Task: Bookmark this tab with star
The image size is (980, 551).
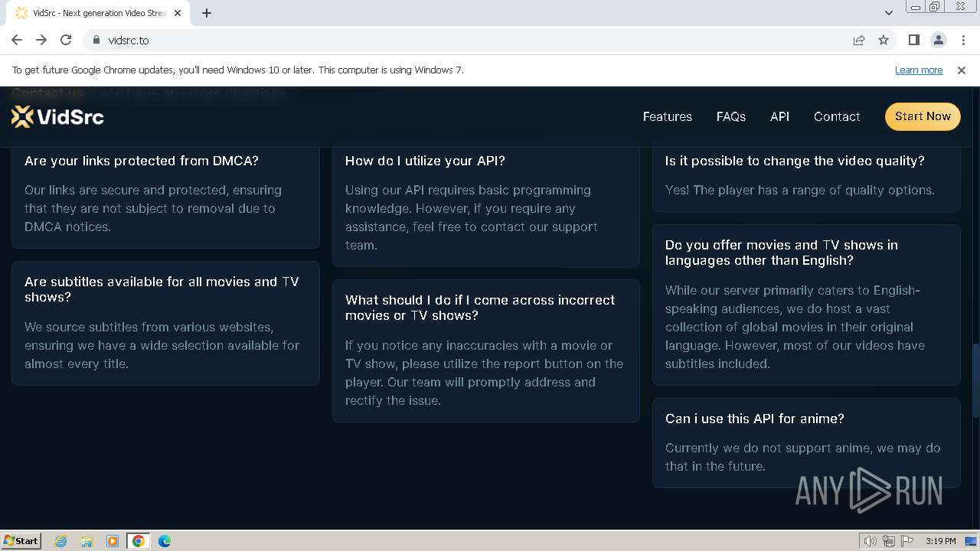Action: (x=884, y=40)
